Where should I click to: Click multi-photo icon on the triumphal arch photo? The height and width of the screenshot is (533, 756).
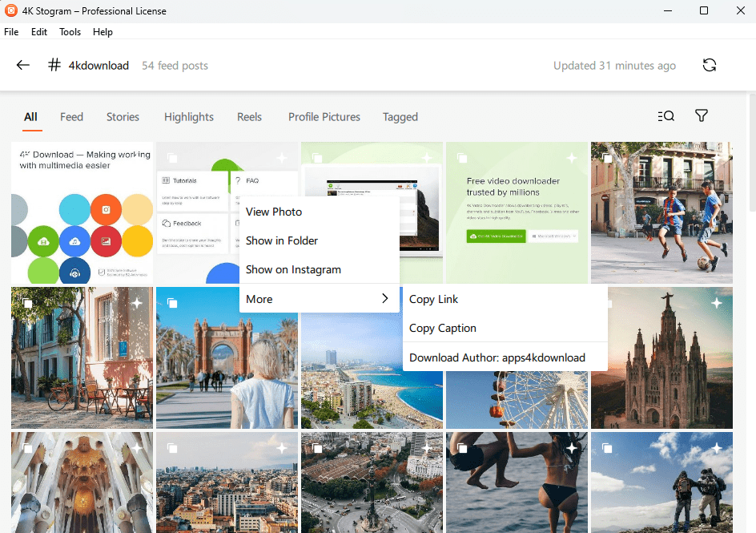172,303
